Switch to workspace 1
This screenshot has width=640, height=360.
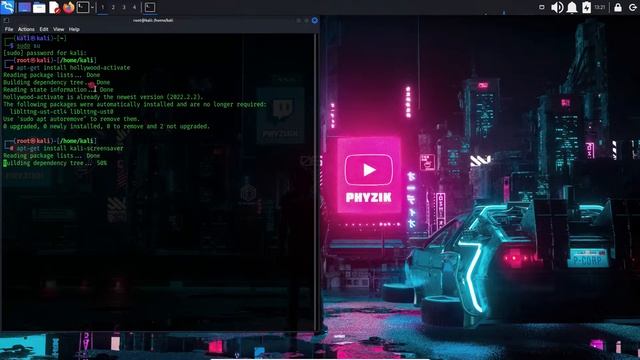102,7
